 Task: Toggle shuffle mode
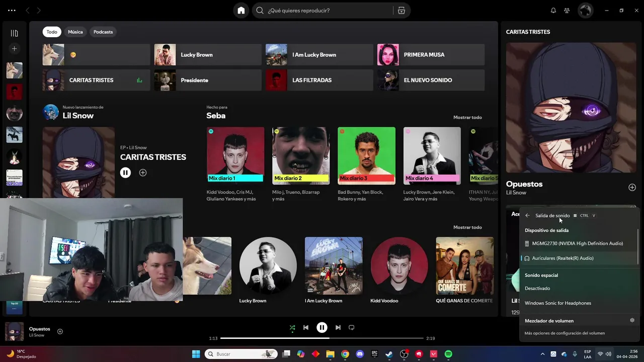point(292,327)
